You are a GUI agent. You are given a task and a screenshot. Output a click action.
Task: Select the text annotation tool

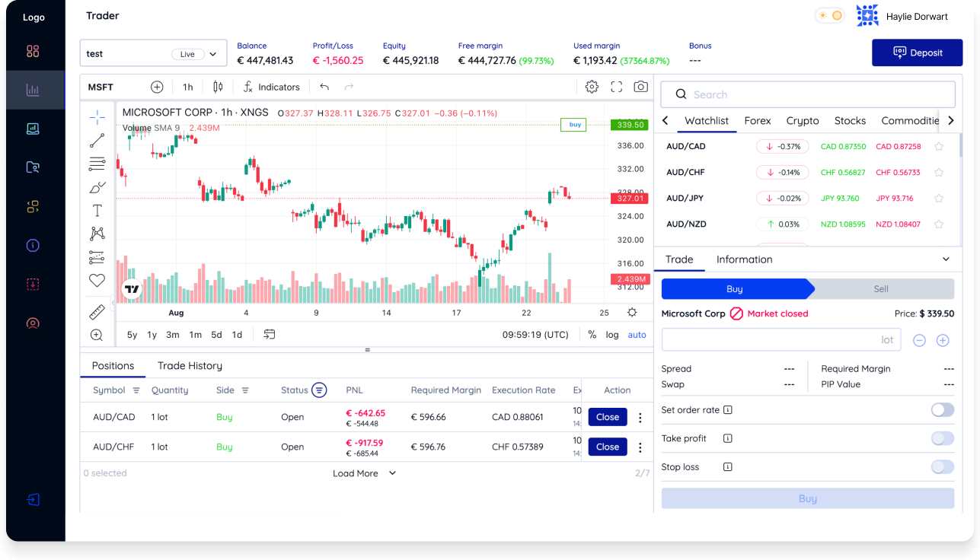97,211
